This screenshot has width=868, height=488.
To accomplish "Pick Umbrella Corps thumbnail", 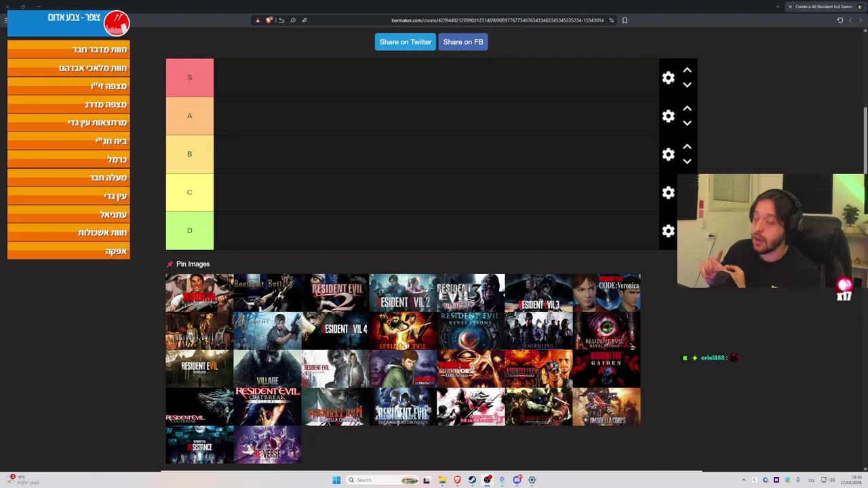I will pos(606,407).
